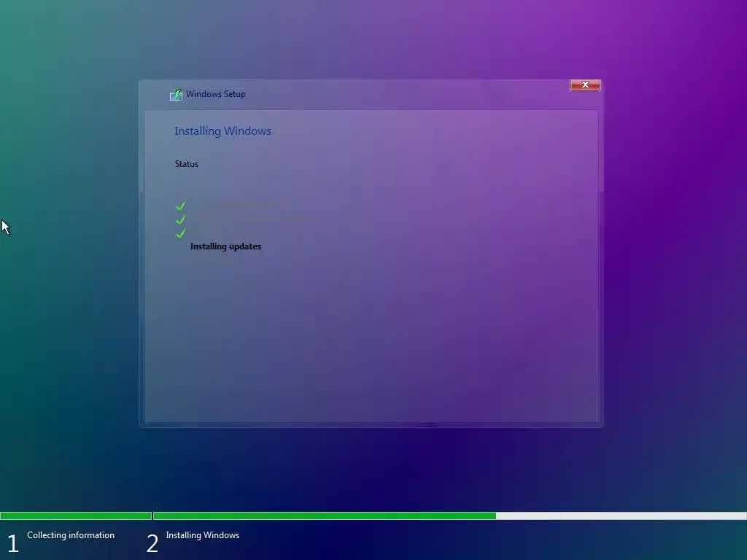Close the Windows Setup dialog
This screenshot has width=747, height=560.
pos(585,85)
